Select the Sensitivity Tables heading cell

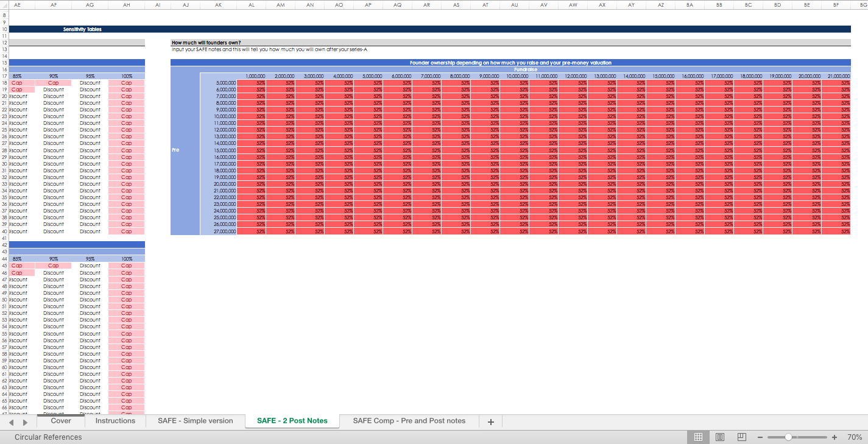click(82, 29)
